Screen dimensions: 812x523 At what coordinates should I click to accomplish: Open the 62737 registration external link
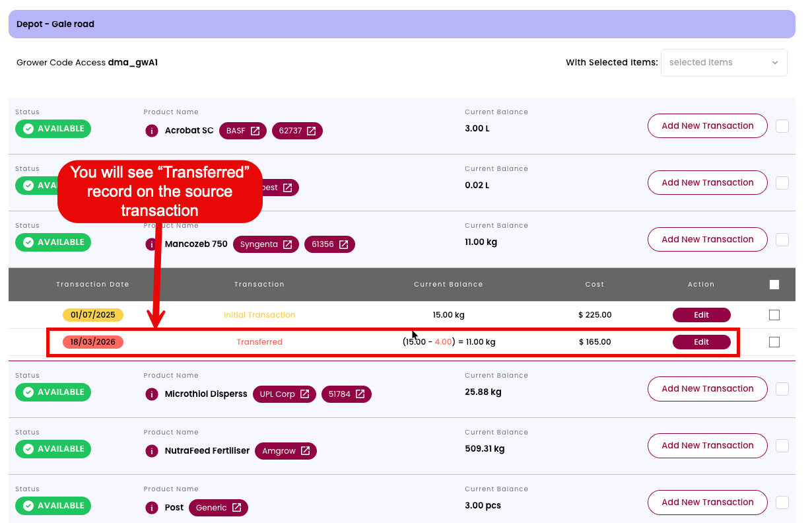[x=297, y=131]
